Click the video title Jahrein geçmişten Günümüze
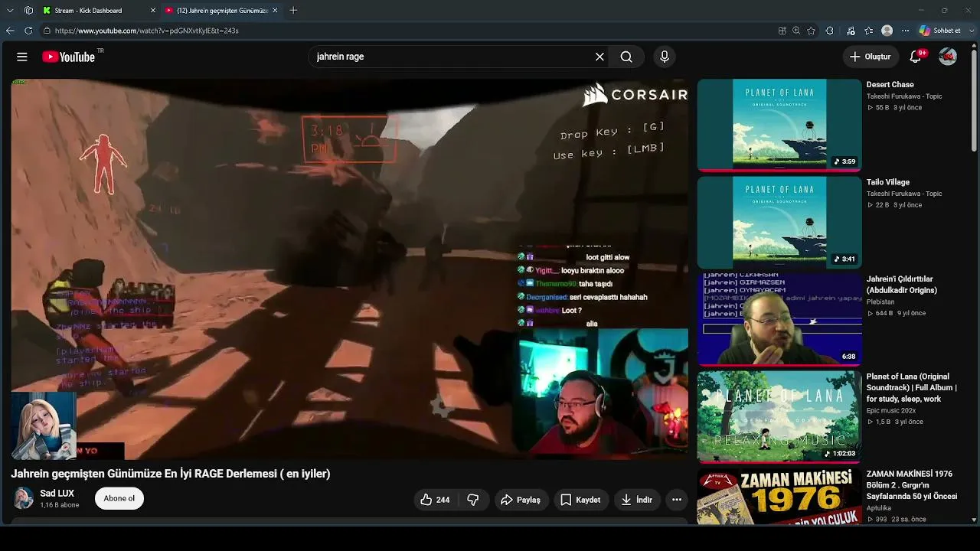The width and height of the screenshot is (980, 551). coord(171,474)
